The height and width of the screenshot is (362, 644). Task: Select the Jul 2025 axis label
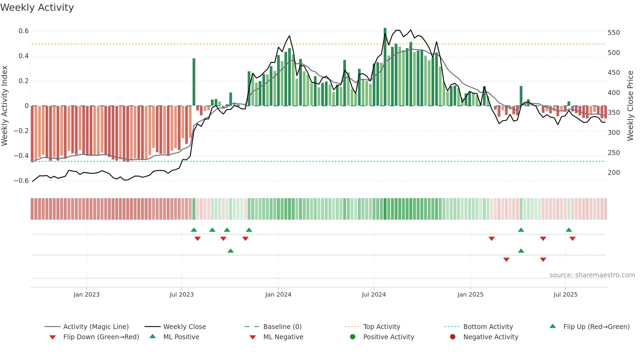coord(565,294)
